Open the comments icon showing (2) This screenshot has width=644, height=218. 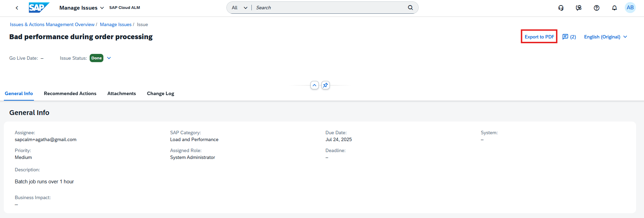tap(569, 37)
